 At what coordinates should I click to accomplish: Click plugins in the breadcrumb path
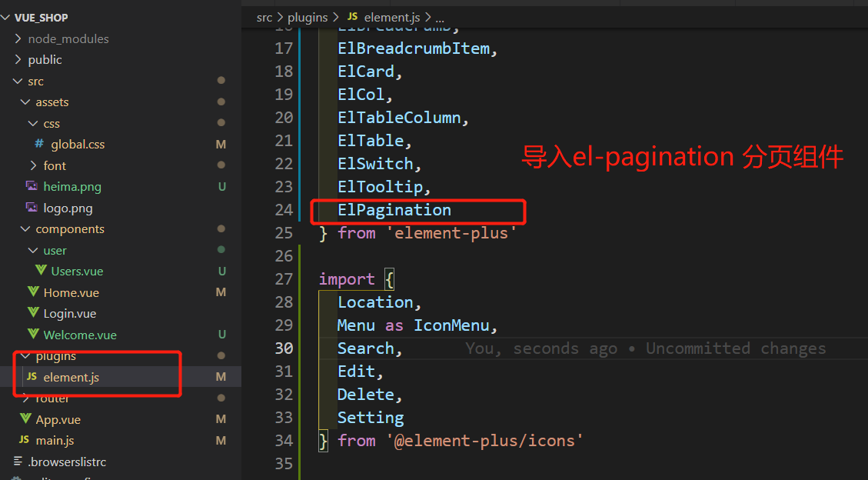coord(308,18)
